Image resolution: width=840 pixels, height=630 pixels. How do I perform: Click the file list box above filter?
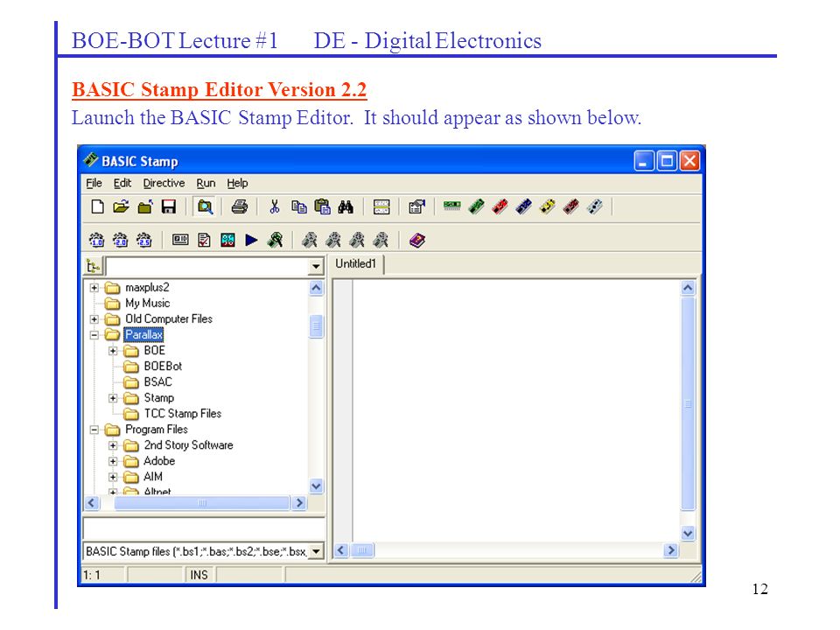click(x=204, y=528)
